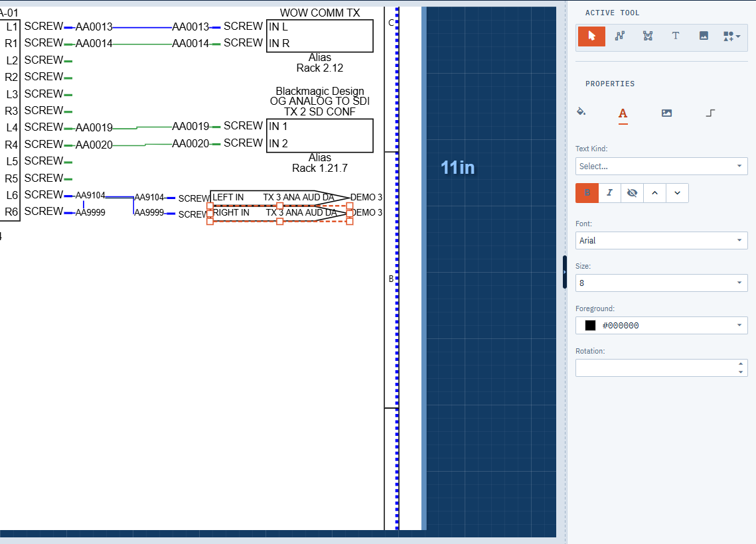The image size is (756, 544).
Task: Click the 11in page size label
Action: [x=457, y=168]
